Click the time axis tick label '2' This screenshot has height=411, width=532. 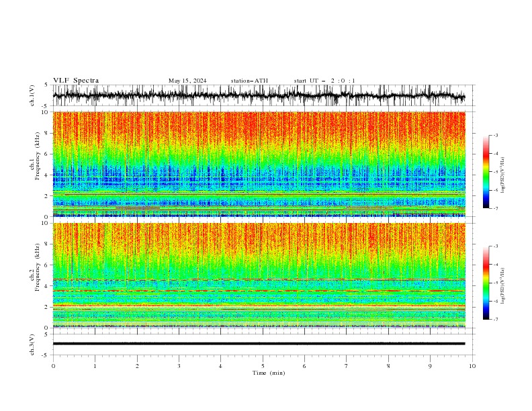pyautogui.click(x=137, y=366)
